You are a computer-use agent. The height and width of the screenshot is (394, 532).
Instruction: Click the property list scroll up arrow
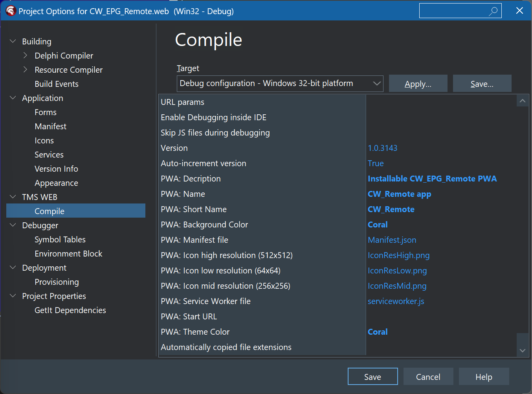point(523,101)
